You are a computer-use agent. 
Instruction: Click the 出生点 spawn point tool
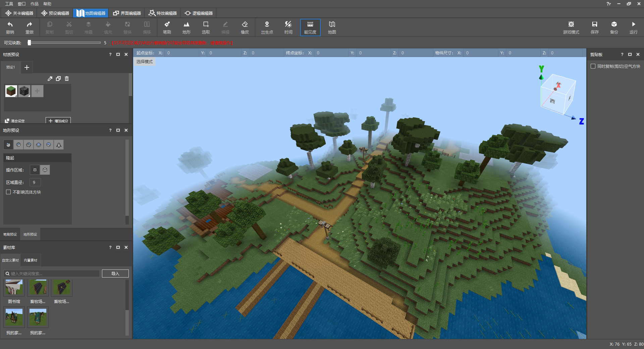[x=267, y=28]
